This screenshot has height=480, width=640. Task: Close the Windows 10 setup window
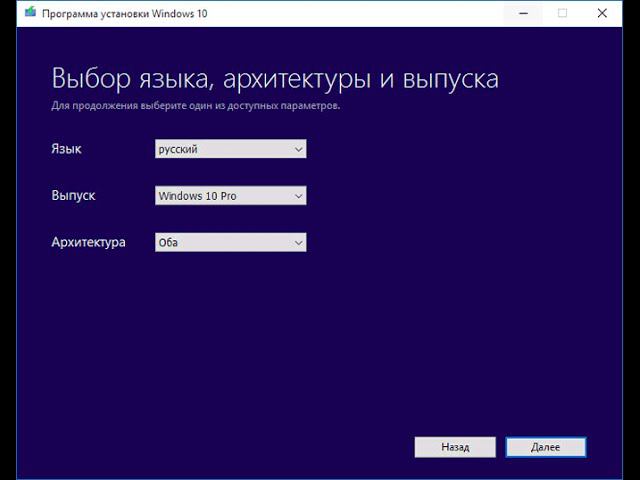click(602, 13)
